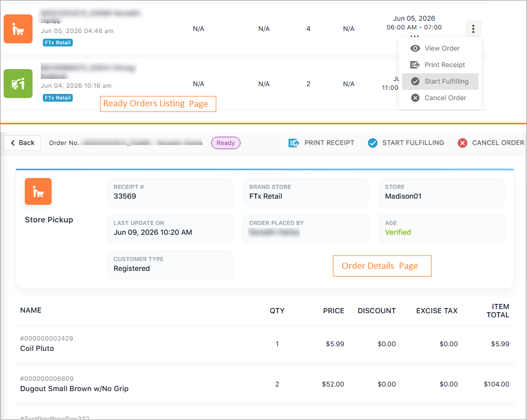Click the SKU #000000006809
527x420 pixels.
(x=47, y=379)
